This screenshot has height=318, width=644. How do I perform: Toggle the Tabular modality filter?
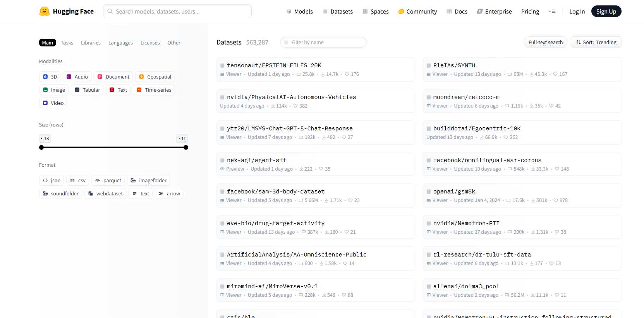pos(87,90)
